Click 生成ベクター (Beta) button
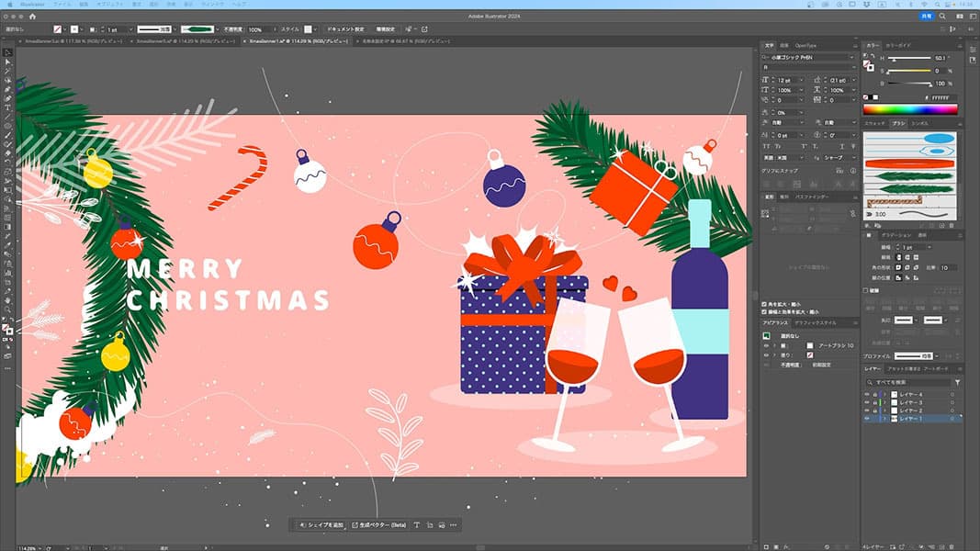This screenshot has height=551, width=980. [x=378, y=524]
